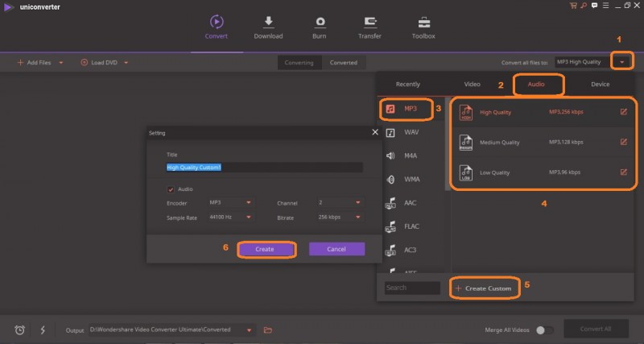The width and height of the screenshot is (644, 344).
Task: Open the Download section
Action: [x=268, y=27]
